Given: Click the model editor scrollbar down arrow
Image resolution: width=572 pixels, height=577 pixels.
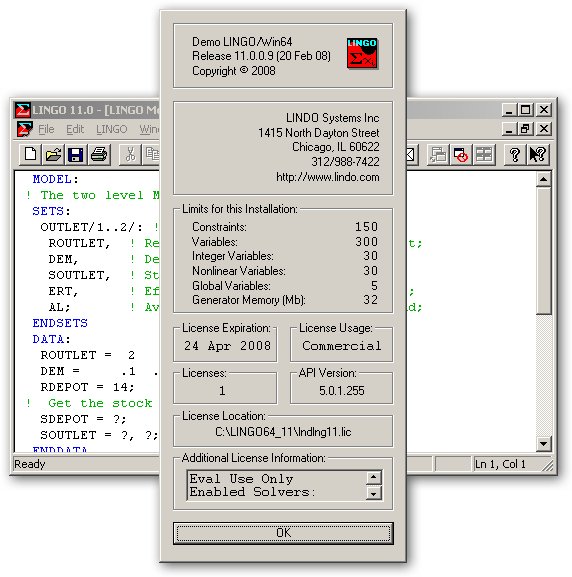Looking at the screenshot, I should pos(543,443).
